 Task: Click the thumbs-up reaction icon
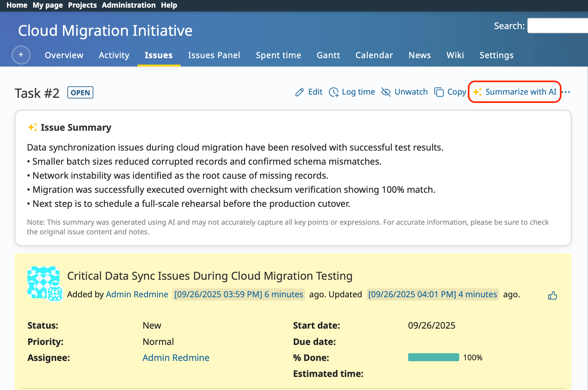click(x=552, y=296)
